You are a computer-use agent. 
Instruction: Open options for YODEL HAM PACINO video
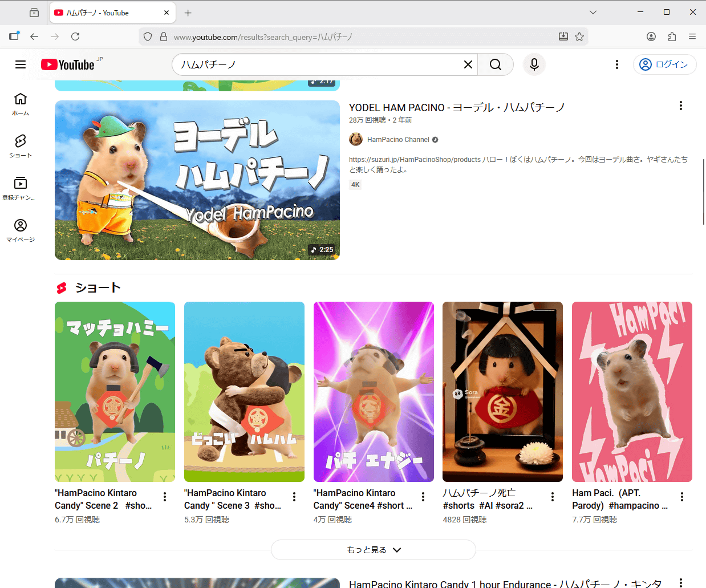coord(680,106)
